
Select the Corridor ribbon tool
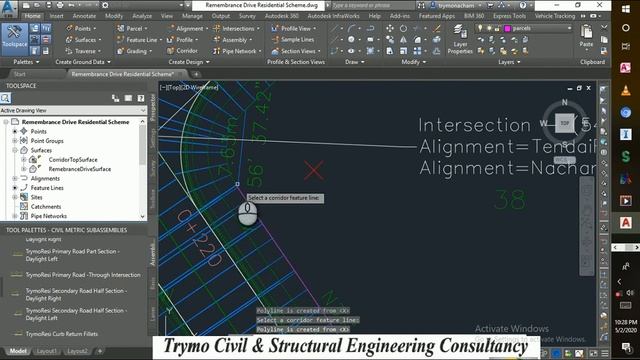click(x=183, y=51)
